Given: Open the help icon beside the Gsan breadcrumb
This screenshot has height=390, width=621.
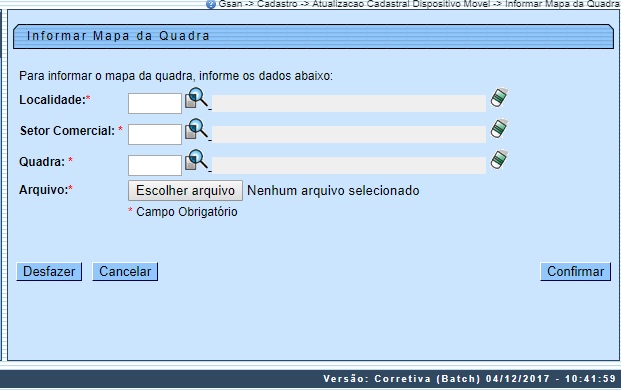Looking at the screenshot, I should point(211,4).
